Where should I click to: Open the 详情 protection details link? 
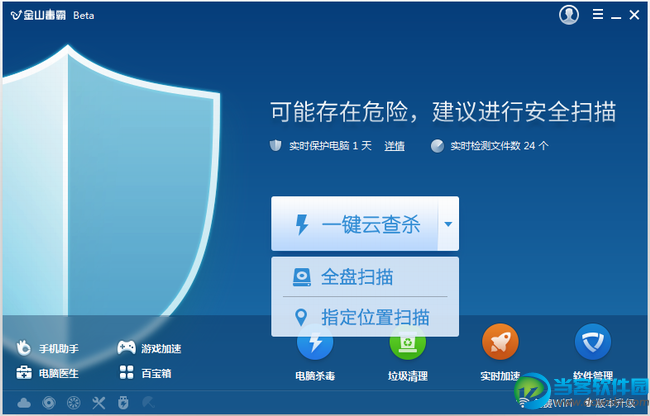394,146
